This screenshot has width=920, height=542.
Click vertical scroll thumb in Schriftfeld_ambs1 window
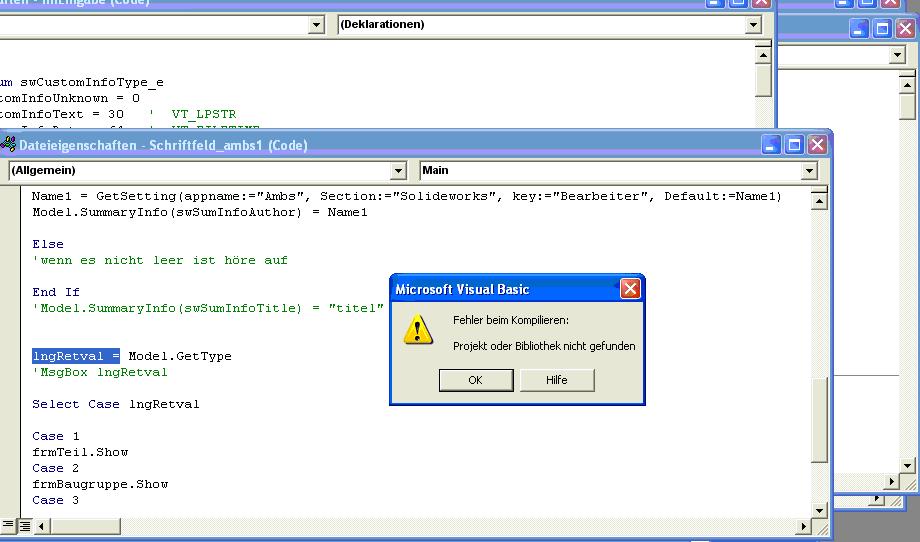click(819, 419)
